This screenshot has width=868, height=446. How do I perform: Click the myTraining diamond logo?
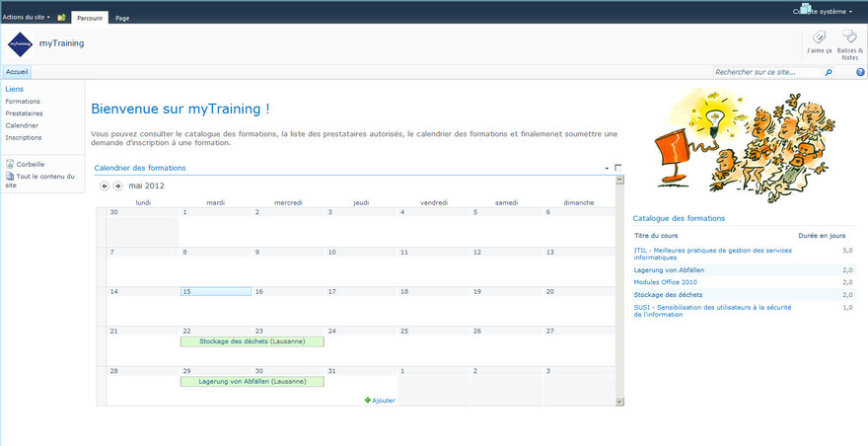[20, 44]
